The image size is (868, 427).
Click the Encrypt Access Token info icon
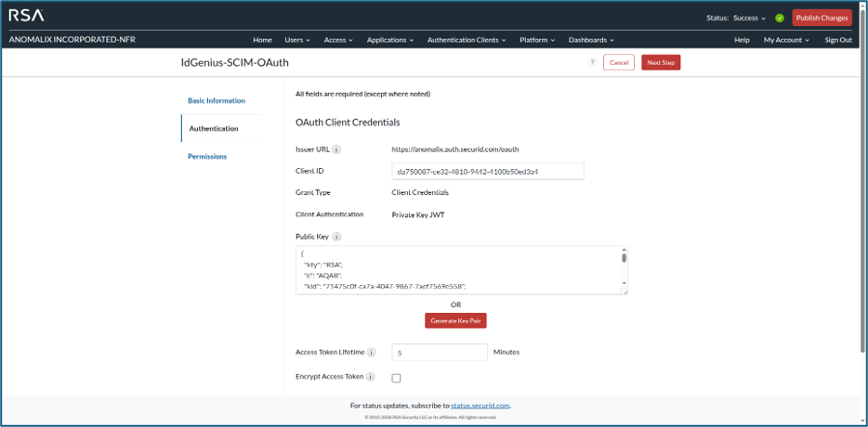pos(370,377)
